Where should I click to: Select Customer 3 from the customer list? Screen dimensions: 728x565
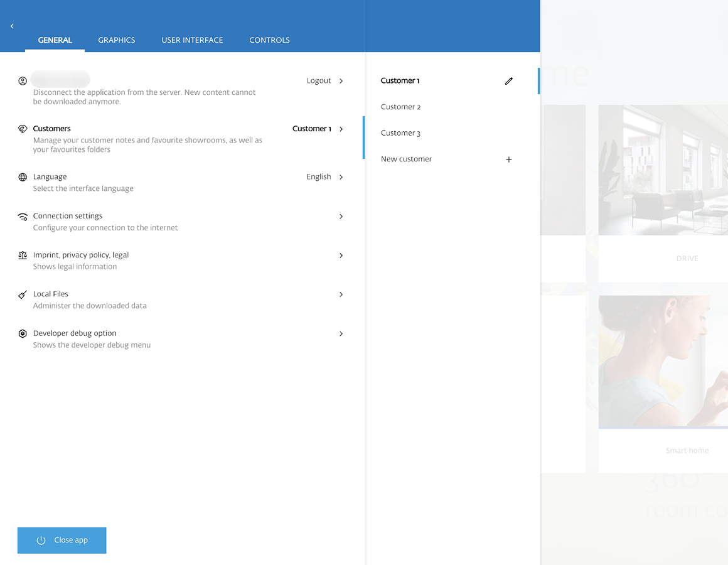tap(400, 132)
